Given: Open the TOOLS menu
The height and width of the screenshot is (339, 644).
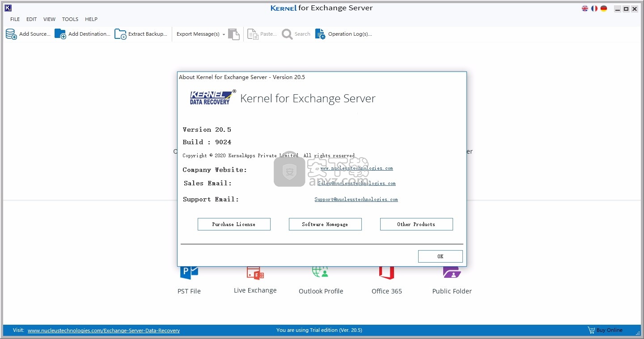Looking at the screenshot, I should pyautogui.click(x=70, y=19).
